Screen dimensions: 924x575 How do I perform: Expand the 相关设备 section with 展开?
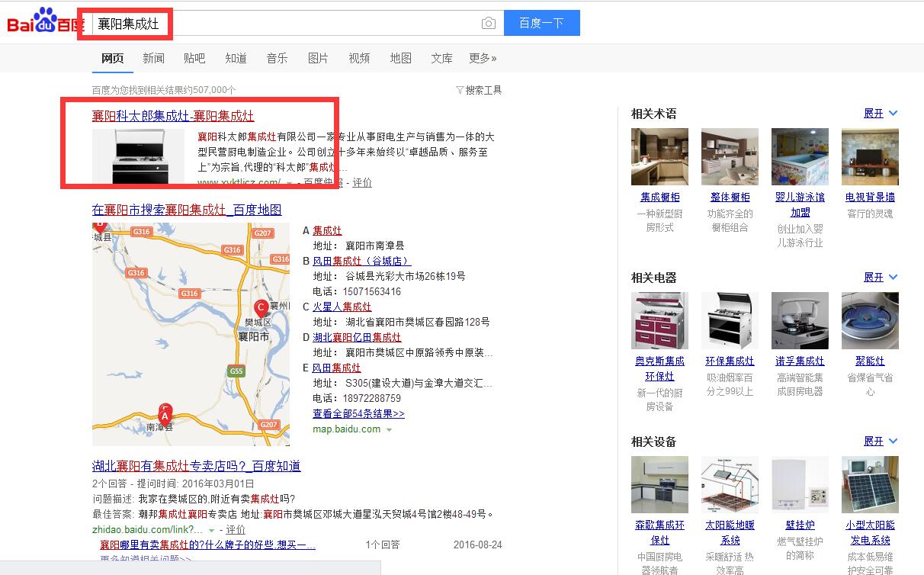coord(881,441)
